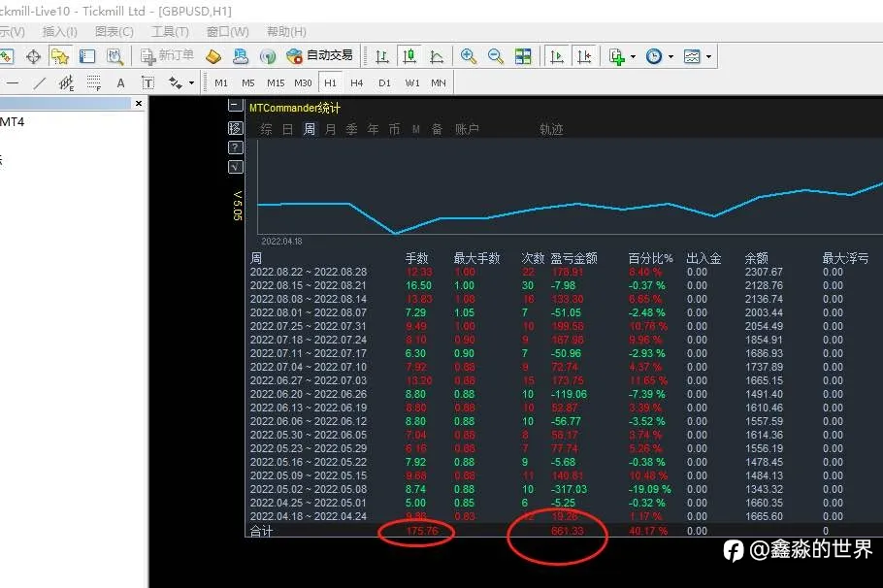Open the 季 quarterly statistics tab

(352, 130)
